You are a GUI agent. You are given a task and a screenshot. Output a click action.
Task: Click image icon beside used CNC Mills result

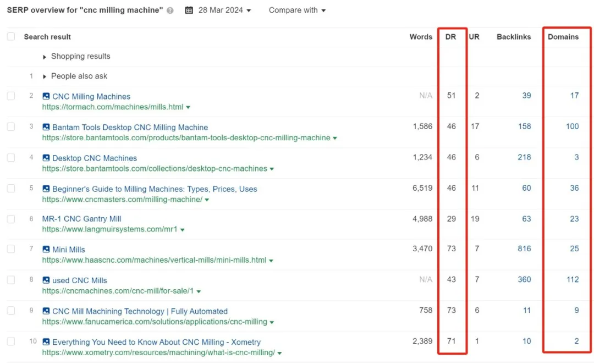coord(46,280)
